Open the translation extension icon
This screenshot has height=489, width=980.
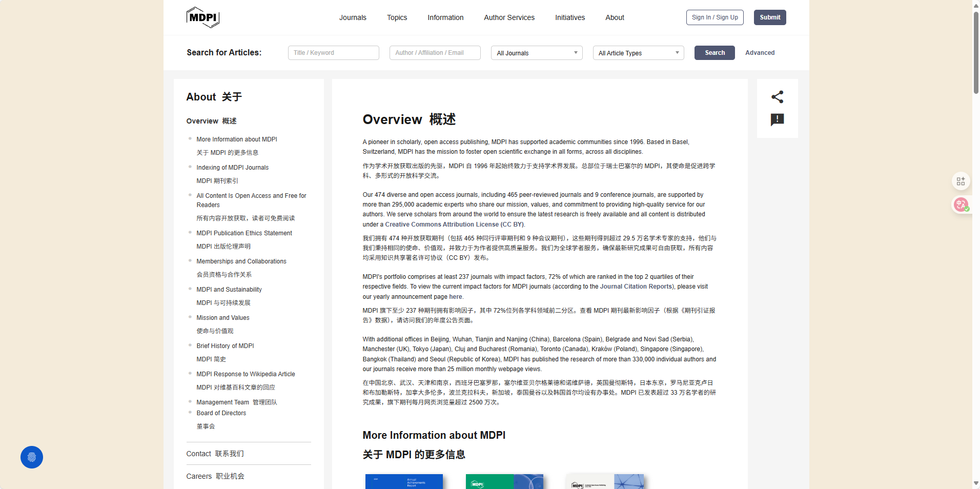pyautogui.click(x=961, y=205)
